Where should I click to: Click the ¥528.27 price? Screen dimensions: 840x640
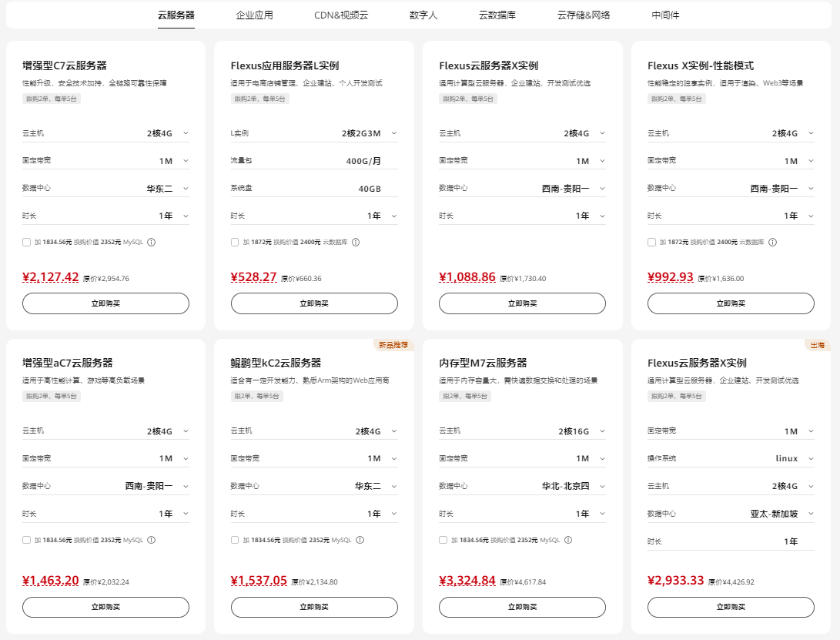253,277
